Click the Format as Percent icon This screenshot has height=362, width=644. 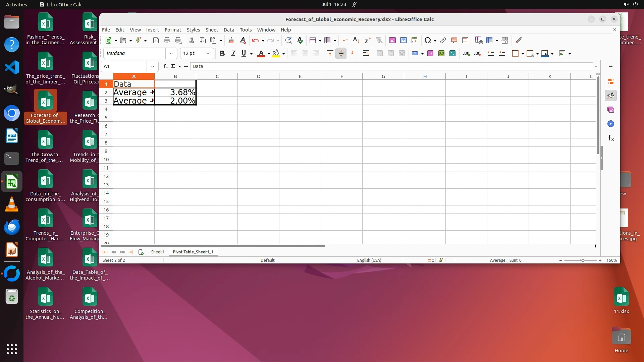pyautogui.click(x=430, y=53)
